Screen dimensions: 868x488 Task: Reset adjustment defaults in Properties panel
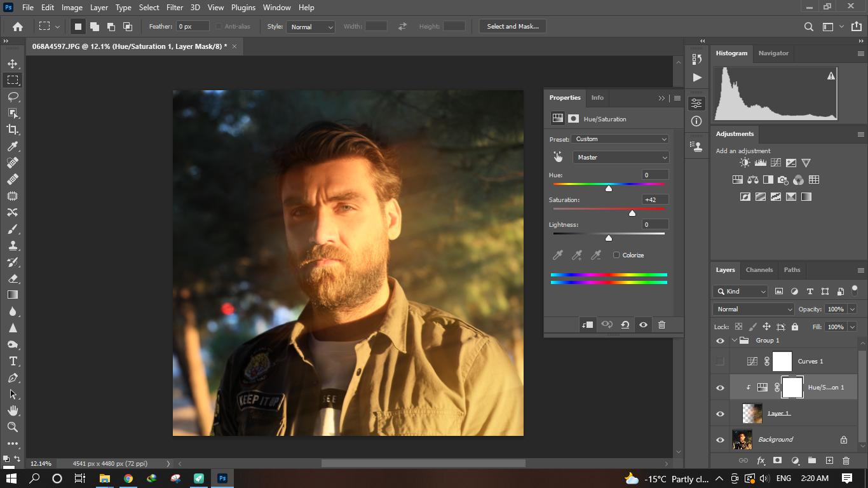pos(625,325)
